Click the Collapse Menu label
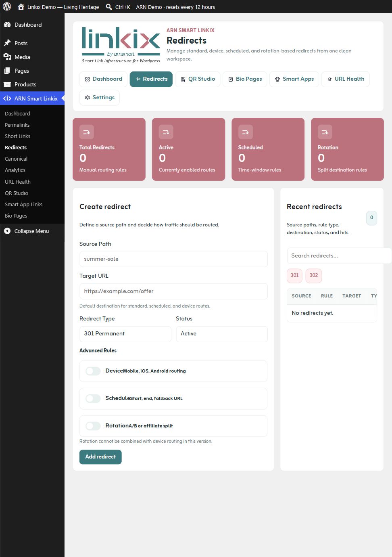This screenshot has height=557, width=392. pyautogui.click(x=31, y=231)
